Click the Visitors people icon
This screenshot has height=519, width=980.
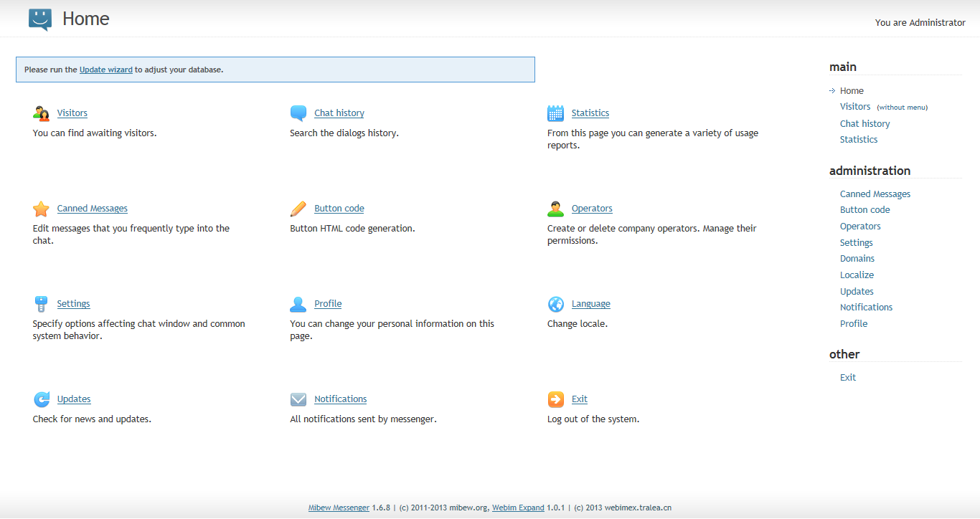point(41,113)
